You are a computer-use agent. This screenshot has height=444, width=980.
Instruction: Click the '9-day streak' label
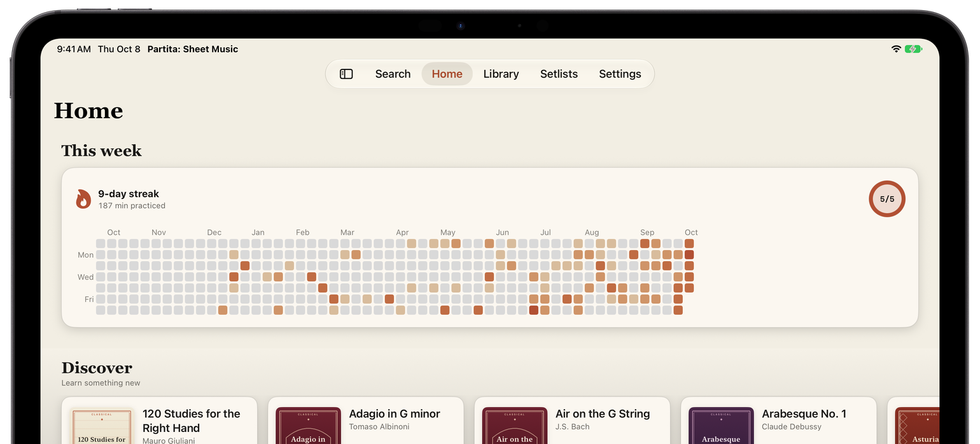point(129,194)
